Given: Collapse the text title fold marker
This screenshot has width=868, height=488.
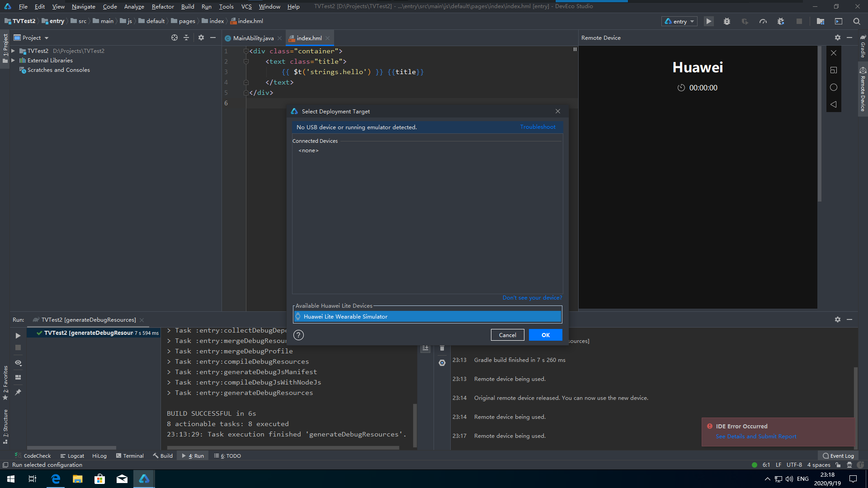Looking at the screenshot, I should point(246,61).
